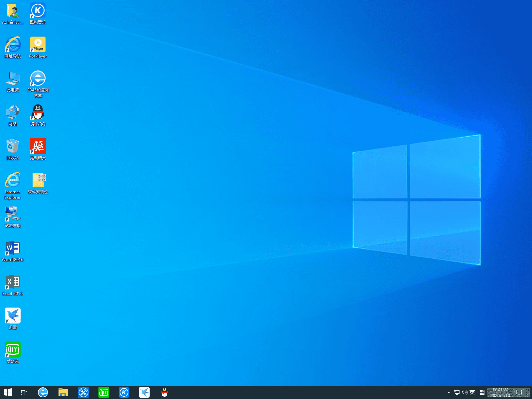532x399 pixels.
Task: Switch input language via 英 indicator
Action: tap(472, 392)
